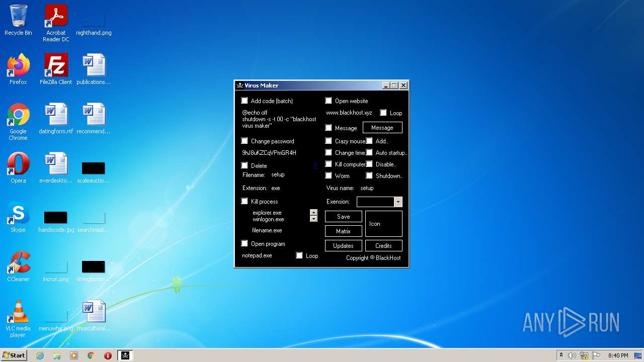Open Chrome from the taskbar
This screenshot has width=644, height=362.
pyautogui.click(x=91, y=355)
